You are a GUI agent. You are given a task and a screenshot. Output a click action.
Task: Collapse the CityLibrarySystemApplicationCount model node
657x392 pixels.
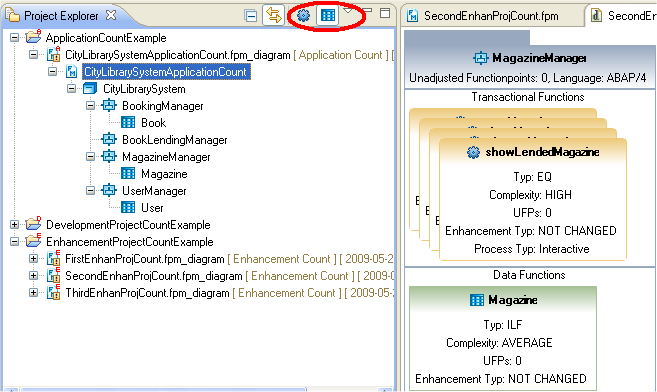tap(52, 72)
